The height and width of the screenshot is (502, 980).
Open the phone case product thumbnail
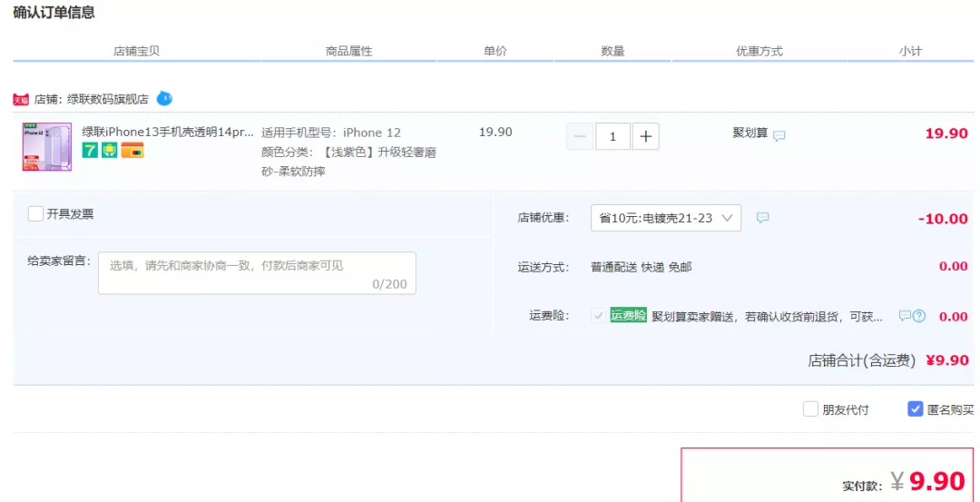coord(47,147)
